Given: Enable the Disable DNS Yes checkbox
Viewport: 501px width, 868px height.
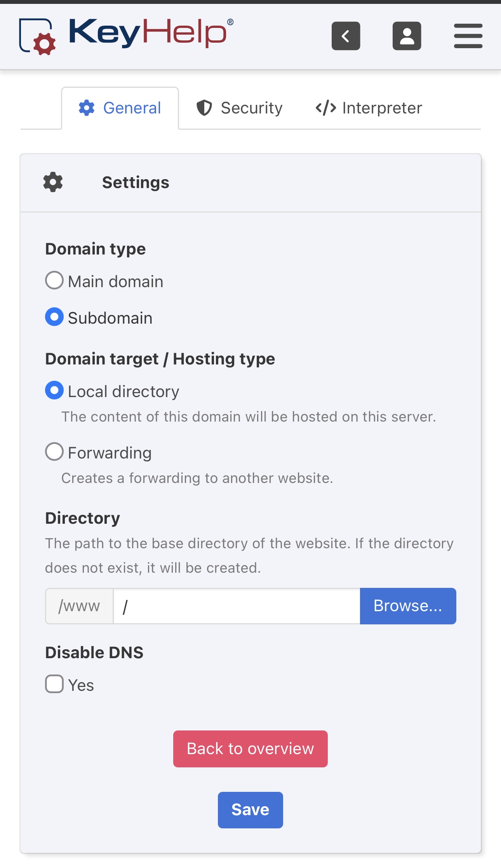Looking at the screenshot, I should [54, 684].
